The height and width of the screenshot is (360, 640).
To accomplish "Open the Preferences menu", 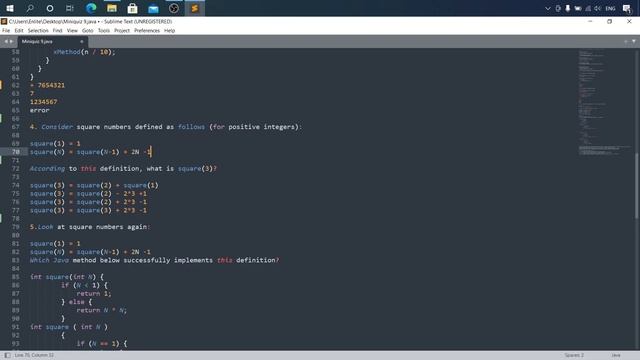I will [x=147, y=31].
